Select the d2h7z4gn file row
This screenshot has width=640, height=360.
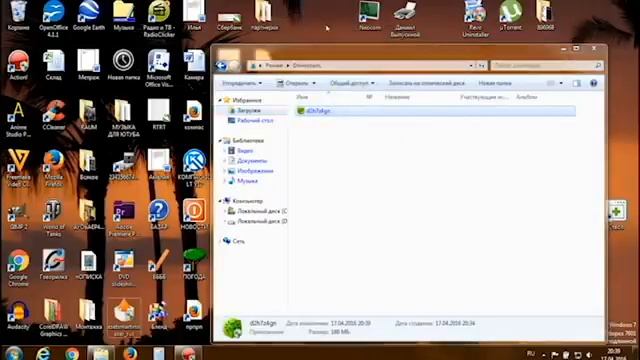(435, 111)
